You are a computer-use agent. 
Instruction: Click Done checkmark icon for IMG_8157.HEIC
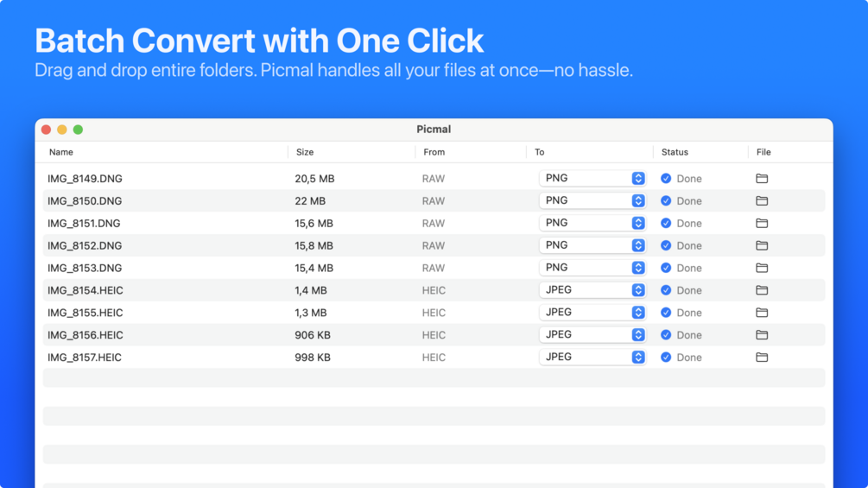(666, 357)
